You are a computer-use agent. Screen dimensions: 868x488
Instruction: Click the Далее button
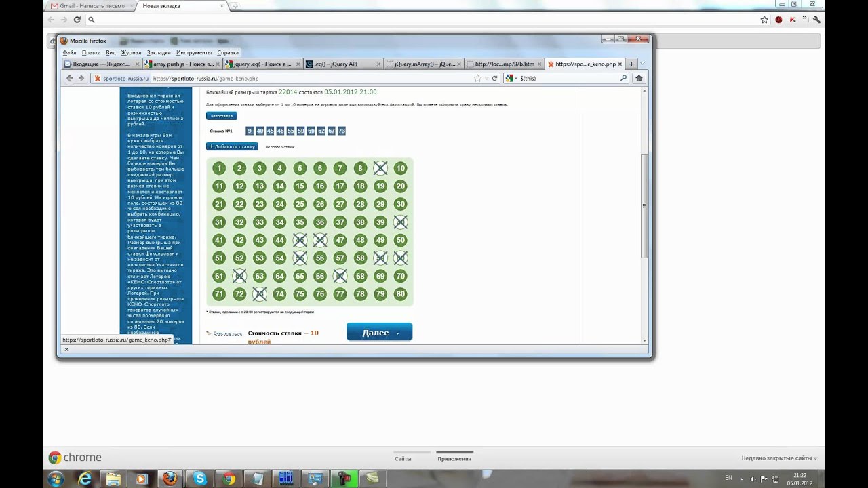coord(379,332)
